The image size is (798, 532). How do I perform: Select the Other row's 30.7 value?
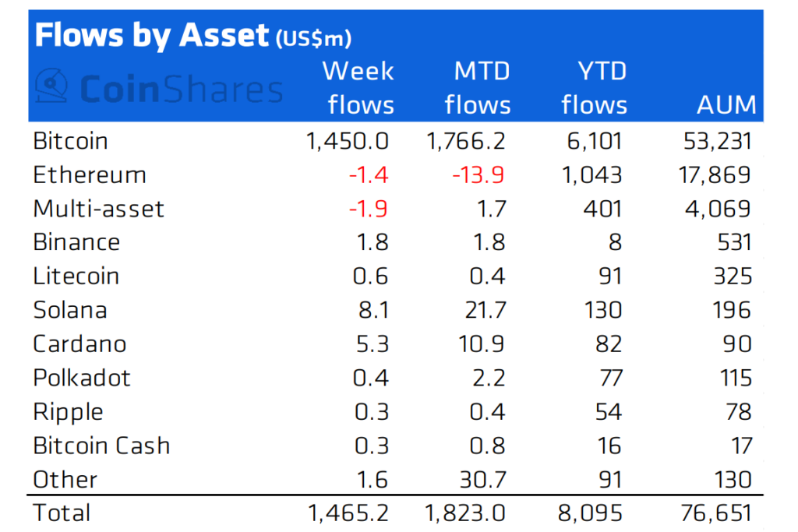coord(483,480)
